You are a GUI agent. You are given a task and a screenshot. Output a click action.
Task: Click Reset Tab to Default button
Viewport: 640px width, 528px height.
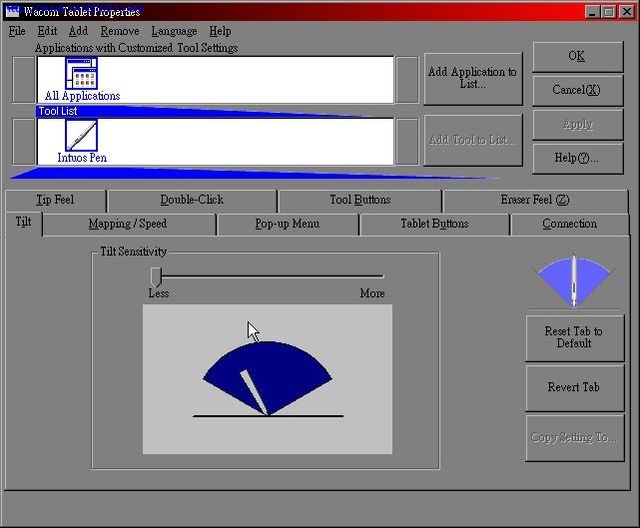coord(574,337)
